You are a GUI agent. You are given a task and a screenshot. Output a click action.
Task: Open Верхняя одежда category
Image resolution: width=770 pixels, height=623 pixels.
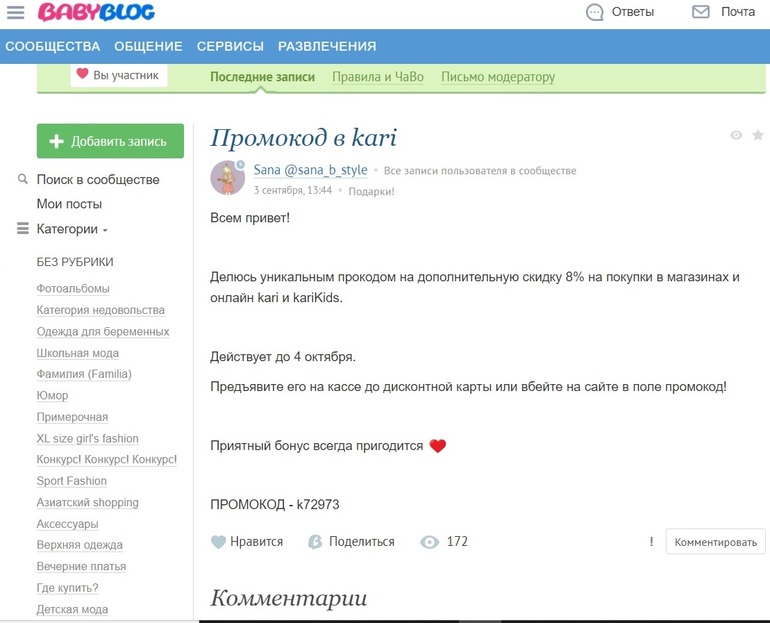80,545
